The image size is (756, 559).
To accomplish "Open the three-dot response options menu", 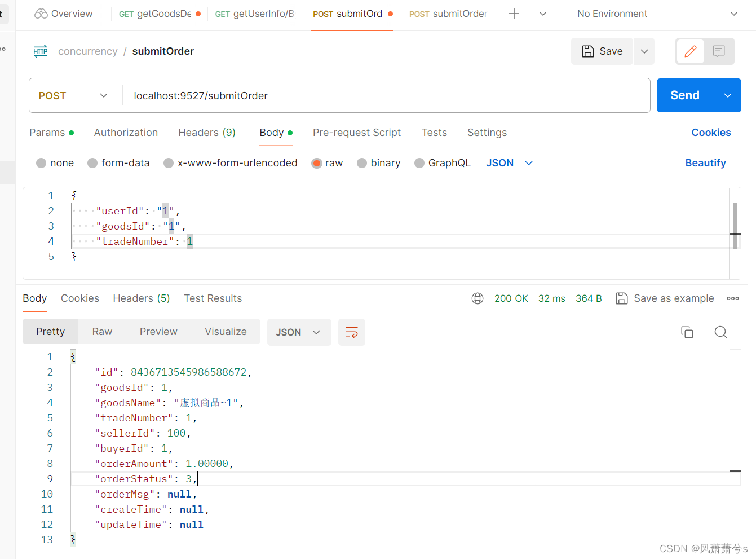I will click(732, 298).
